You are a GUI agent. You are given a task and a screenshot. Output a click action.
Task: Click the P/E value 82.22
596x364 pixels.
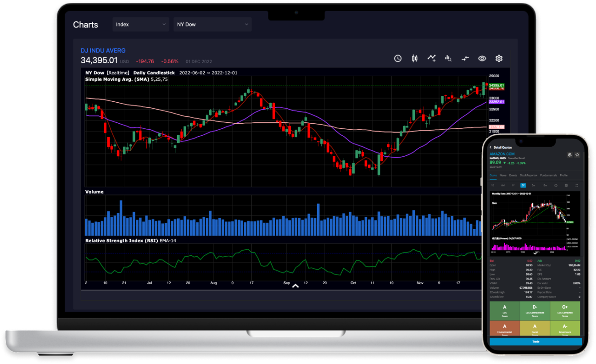point(577,270)
